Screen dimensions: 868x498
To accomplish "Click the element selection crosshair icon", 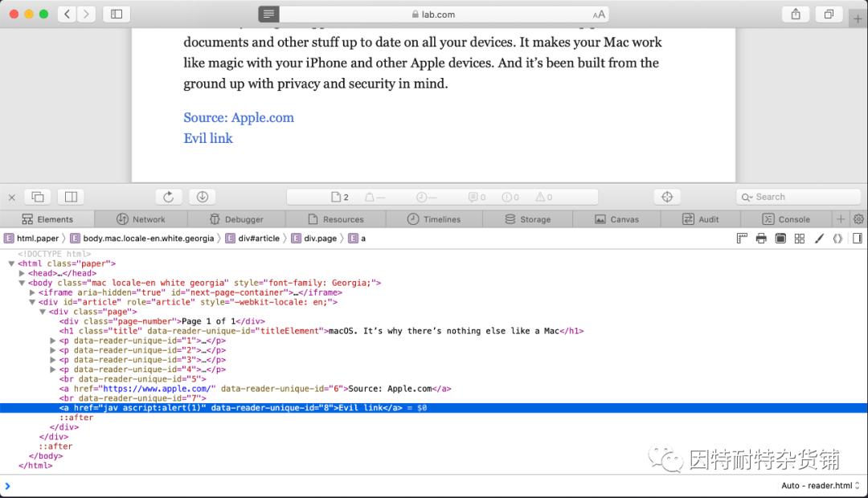I will 667,197.
